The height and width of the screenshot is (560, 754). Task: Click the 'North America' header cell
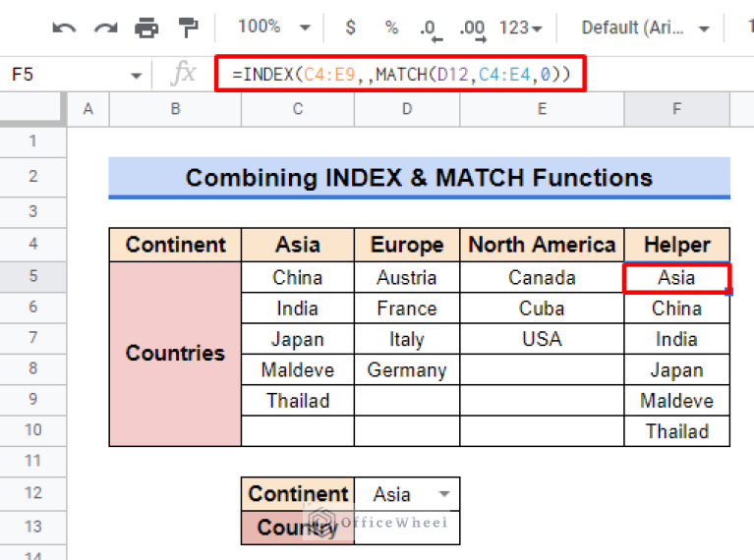[x=542, y=245]
